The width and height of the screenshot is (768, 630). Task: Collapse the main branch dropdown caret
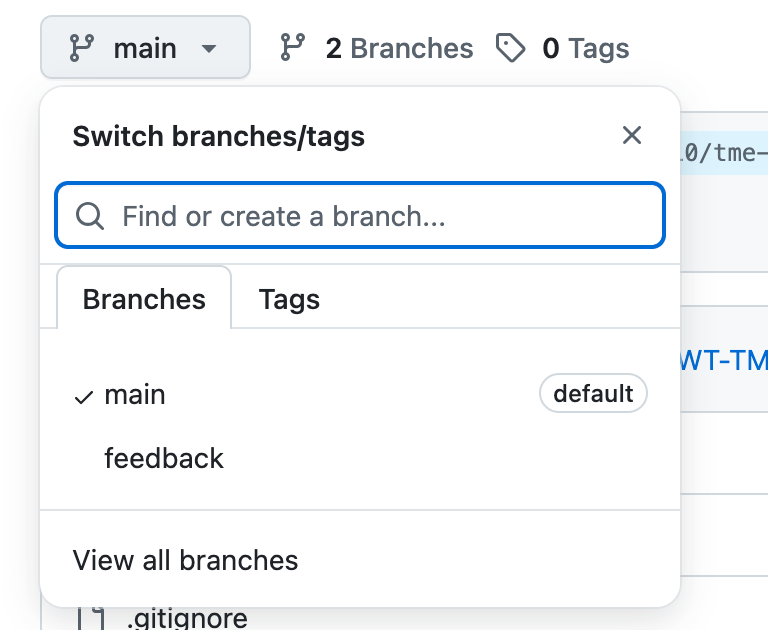tap(208, 48)
